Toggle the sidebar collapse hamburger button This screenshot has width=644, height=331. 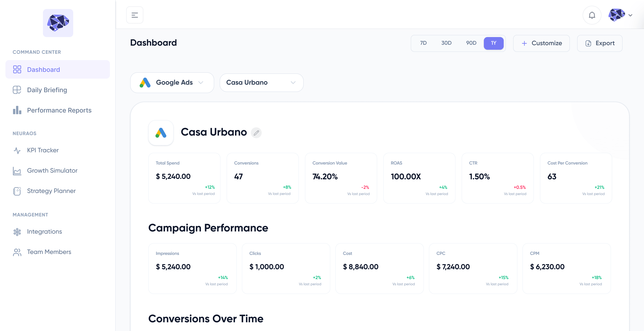tap(135, 15)
